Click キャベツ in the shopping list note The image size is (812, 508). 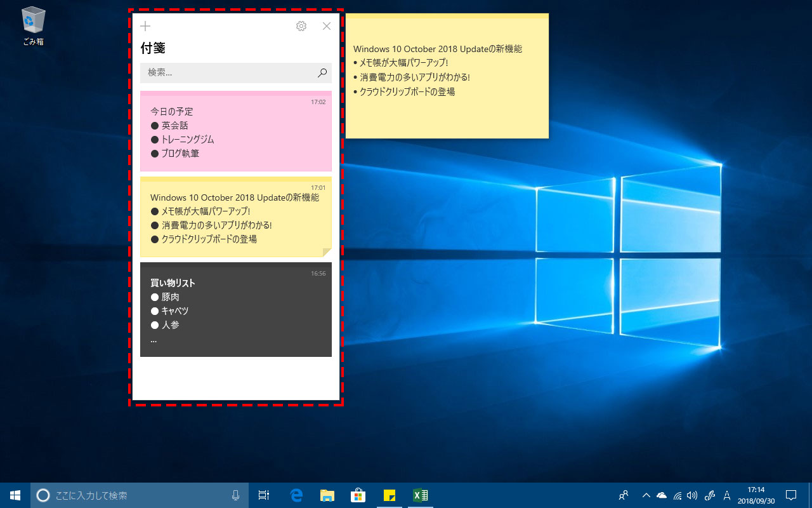click(175, 311)
